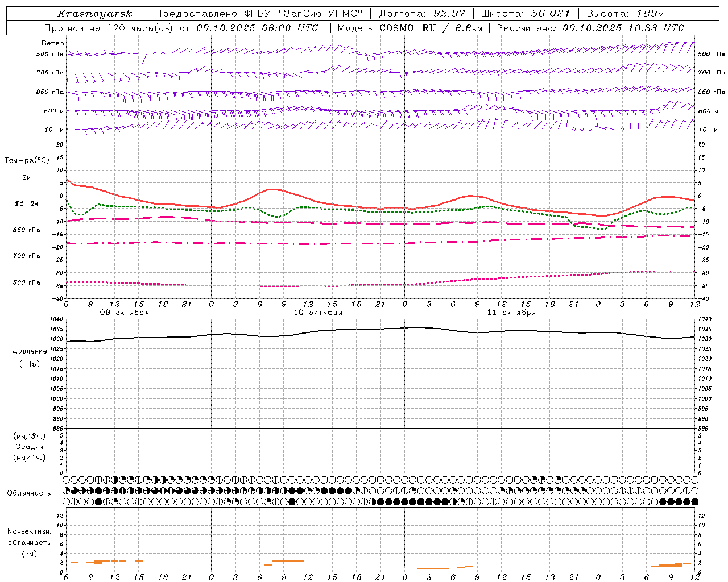This screenshot has width=728, height=582.
Task: Click the 'Модель COSMO-RU / 6.6км' model label
Action: 409,28
